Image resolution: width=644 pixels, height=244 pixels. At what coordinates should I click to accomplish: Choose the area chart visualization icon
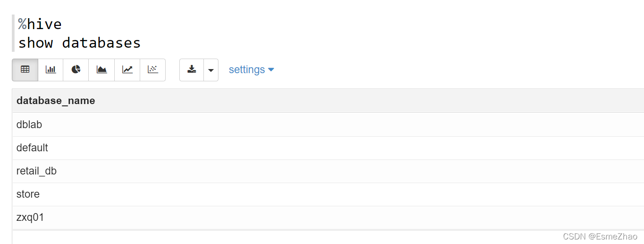[x=101, y=70]
